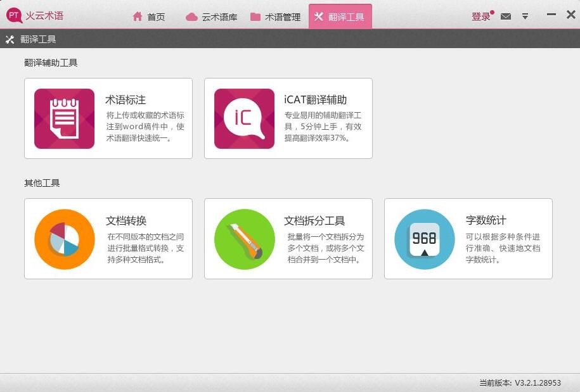Open the 字数统计 counter icon
Viewport: 580px width, 392px height.
[x=424, y=239]
